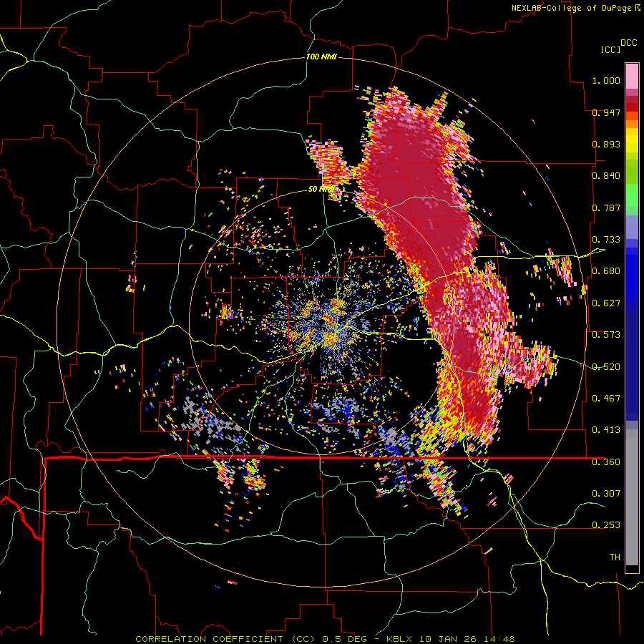Screen dimensions: 644x644
Task: Select the 0.467 legend value
Action: click(x=606, y=399)
